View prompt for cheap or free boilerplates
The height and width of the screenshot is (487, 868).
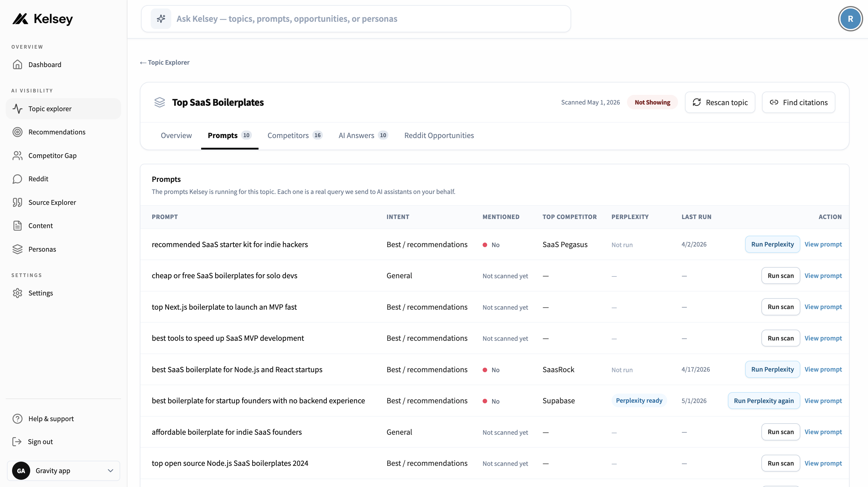tap(823, 276)
